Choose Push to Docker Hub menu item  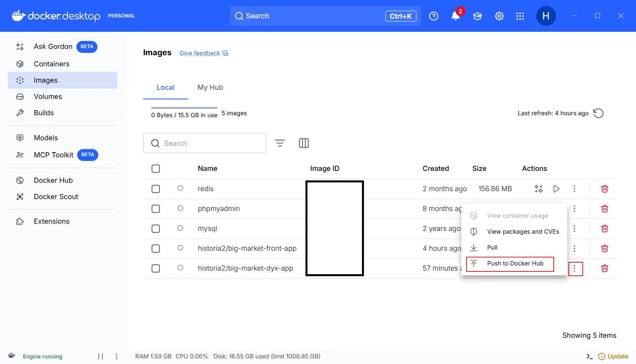(x=515, y=263)
